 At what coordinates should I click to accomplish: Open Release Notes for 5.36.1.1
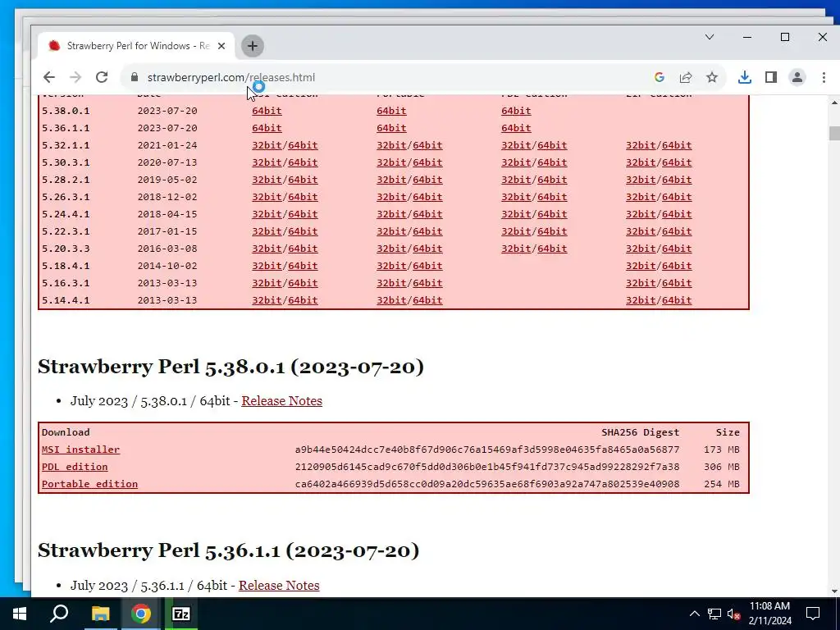pyautogui.click(x=279, y=585)
